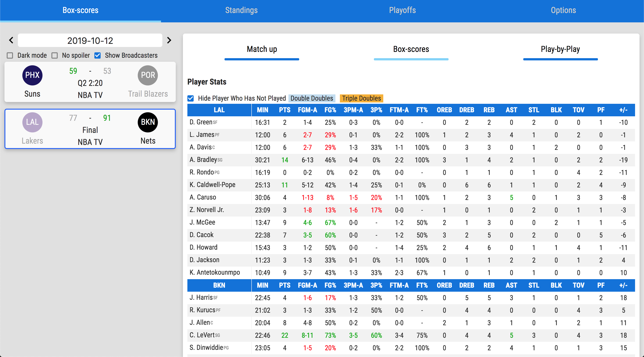The height and width of the screenshot is (357, 644).
Task: Go to the next date arrow
Action: tap(169, 40)
